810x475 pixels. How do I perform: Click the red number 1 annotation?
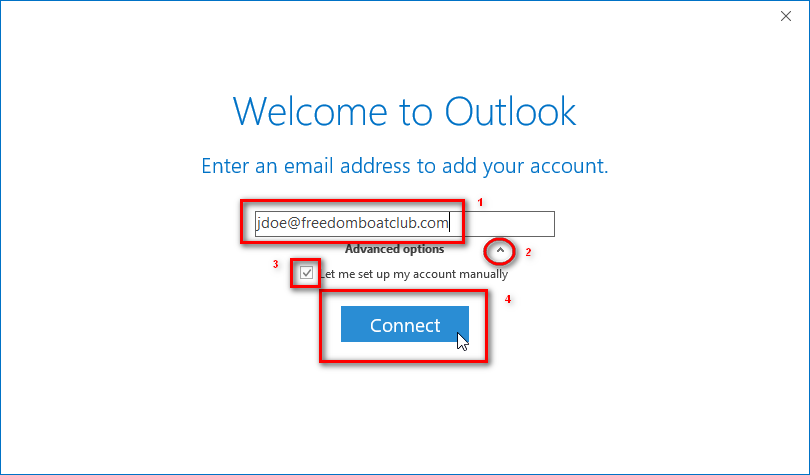pyautogui.click(x=480, y=202)
